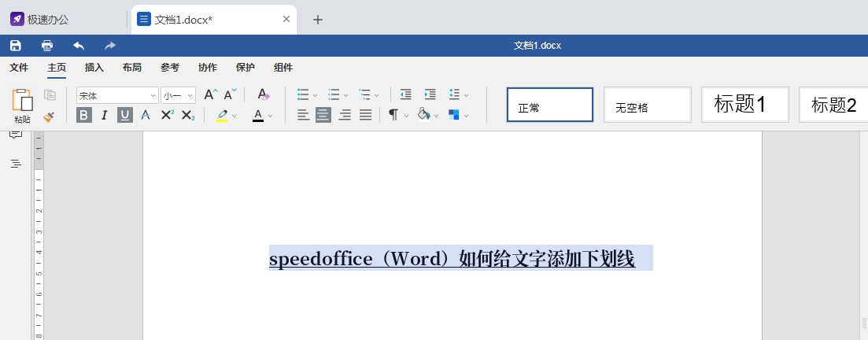
Task: Switch to the 参考 (References) tab
Action: [170, 68]
